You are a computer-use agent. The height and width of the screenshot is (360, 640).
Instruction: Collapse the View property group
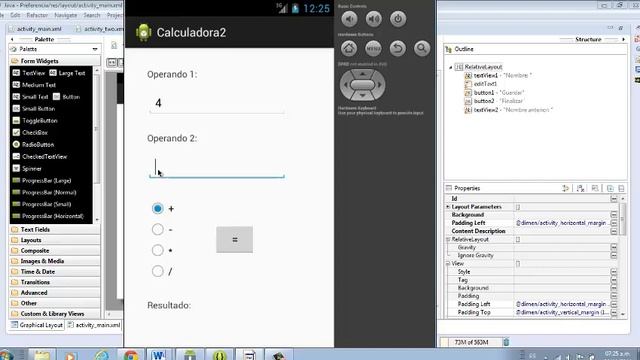click(448, 264)
